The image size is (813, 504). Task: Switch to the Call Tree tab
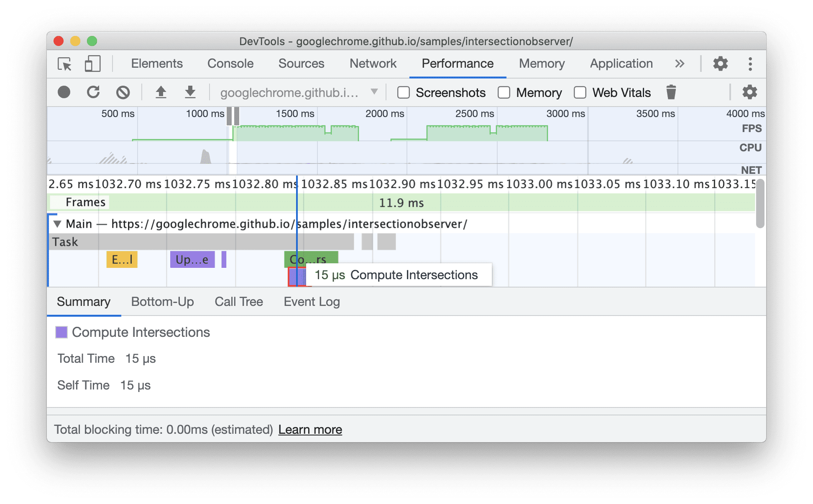pos(238,301)
